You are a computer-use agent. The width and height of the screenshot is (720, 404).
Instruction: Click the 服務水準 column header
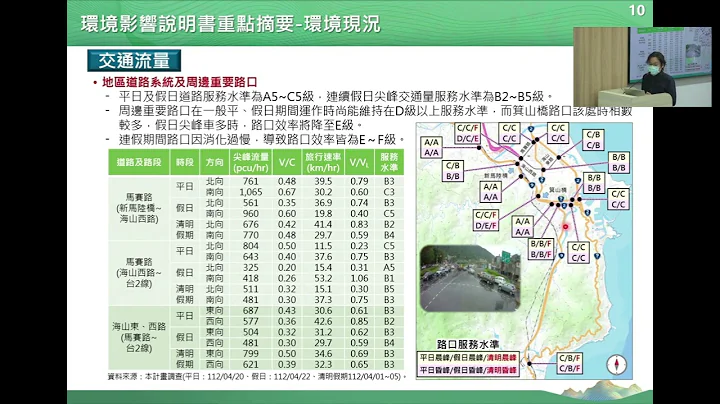(389, 162)
